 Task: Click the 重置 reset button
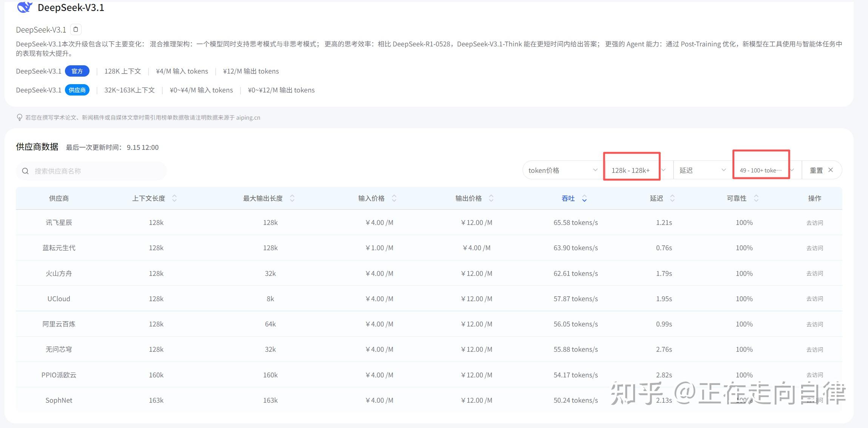821,170
